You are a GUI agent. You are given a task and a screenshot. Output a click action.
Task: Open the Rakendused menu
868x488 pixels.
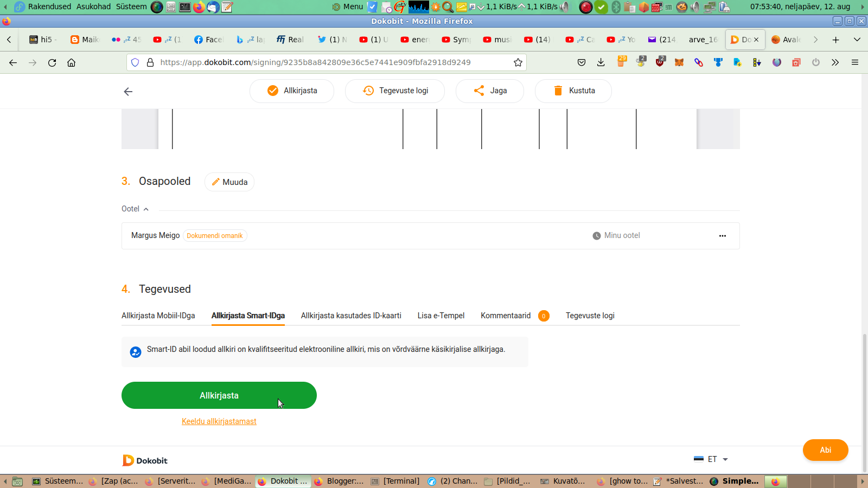49,7
